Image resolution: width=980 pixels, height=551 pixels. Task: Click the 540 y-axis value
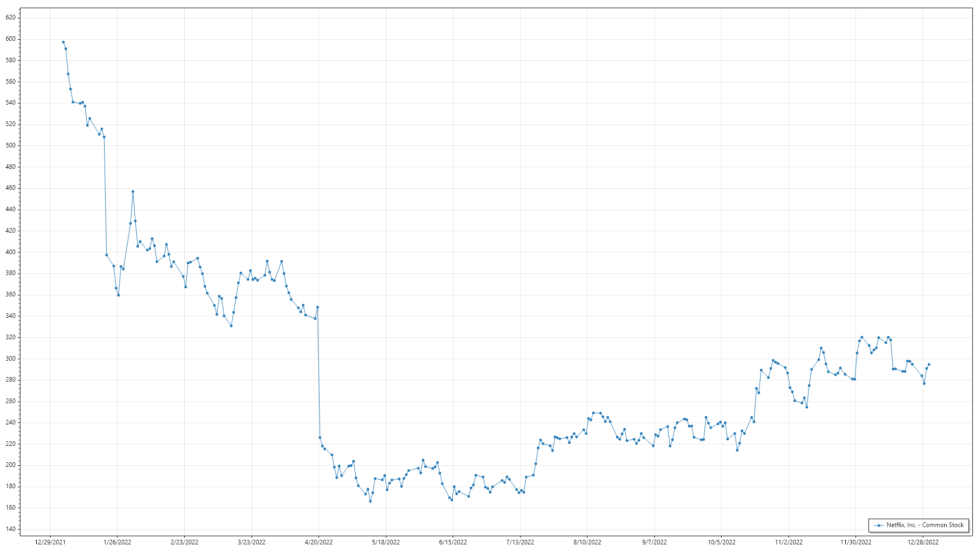[11, 103]
